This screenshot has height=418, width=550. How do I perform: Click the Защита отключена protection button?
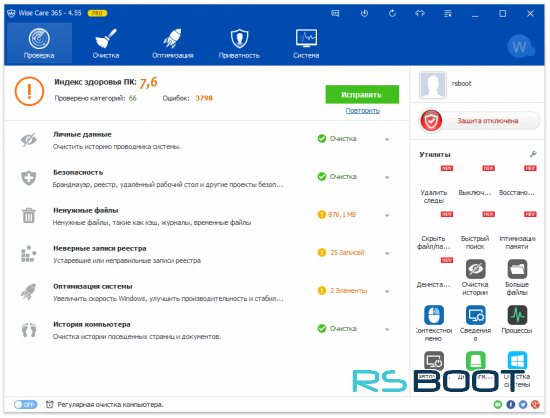click(x=479, y=121)
